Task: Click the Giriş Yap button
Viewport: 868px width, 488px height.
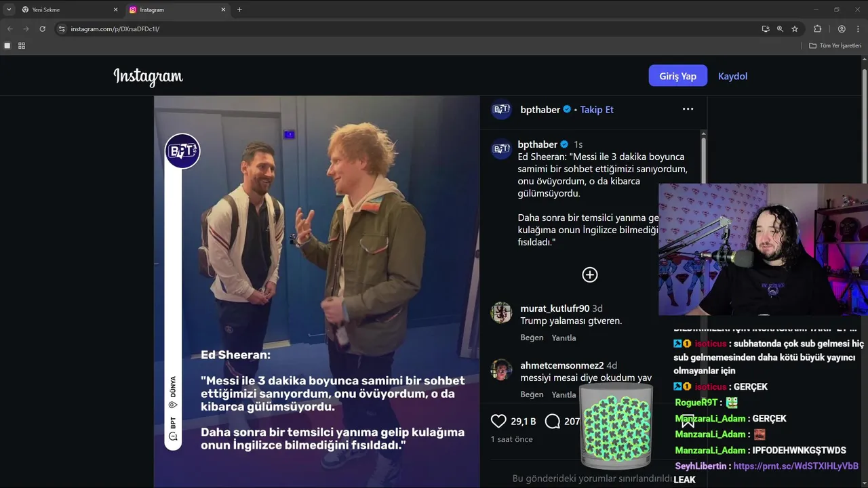Action: (678, 76)
